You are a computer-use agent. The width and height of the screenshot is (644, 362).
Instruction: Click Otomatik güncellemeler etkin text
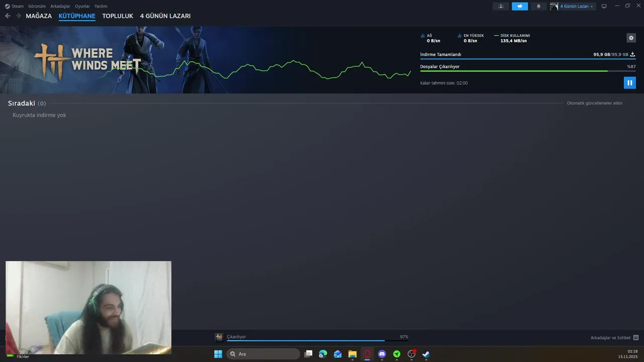595,103
